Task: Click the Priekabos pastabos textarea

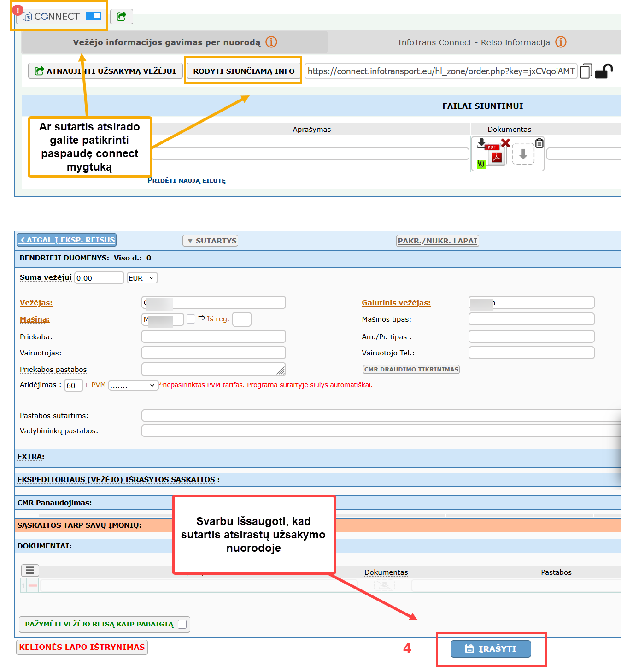Action: coord(214,369)
